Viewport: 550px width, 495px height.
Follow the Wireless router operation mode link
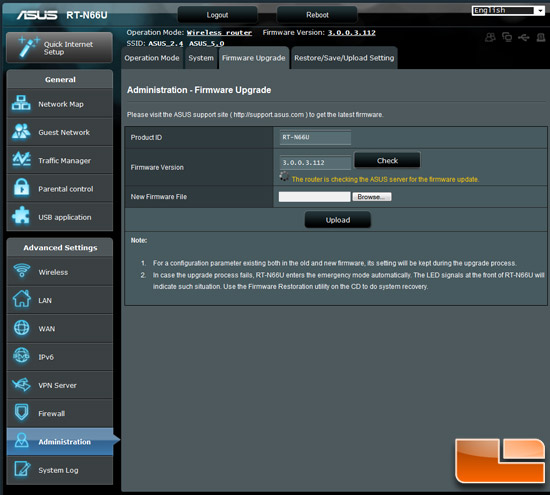coord(219,33)
